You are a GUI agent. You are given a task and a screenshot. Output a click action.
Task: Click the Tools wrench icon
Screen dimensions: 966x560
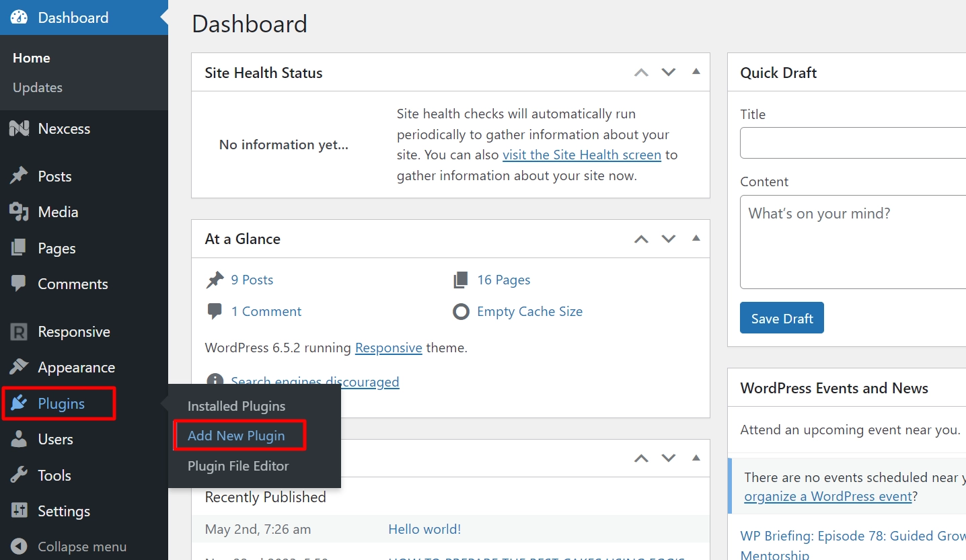pyautogui.click(x=19, y=475)
